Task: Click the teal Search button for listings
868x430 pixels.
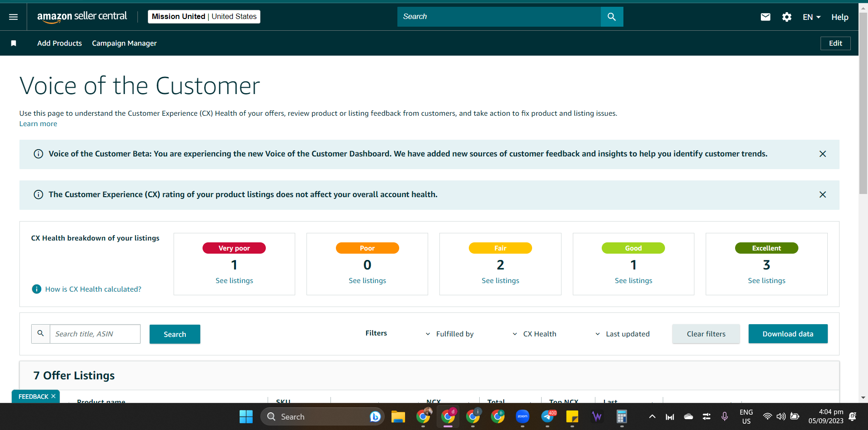Action: 175,334
